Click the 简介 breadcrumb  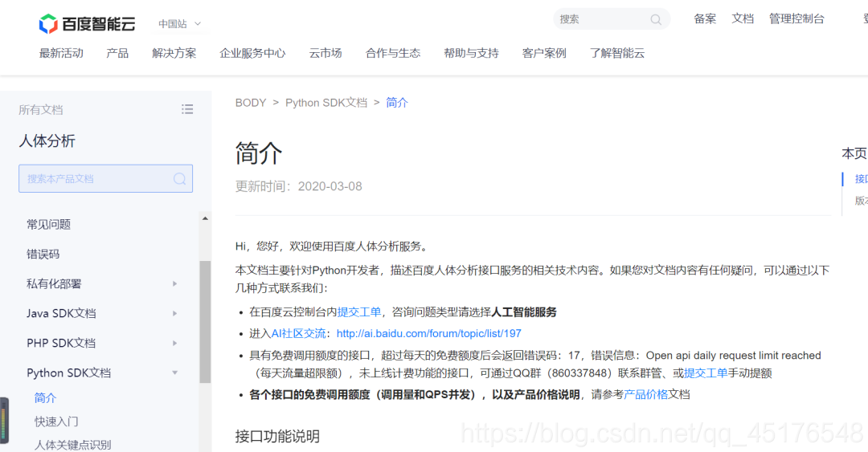pos(397,103)
